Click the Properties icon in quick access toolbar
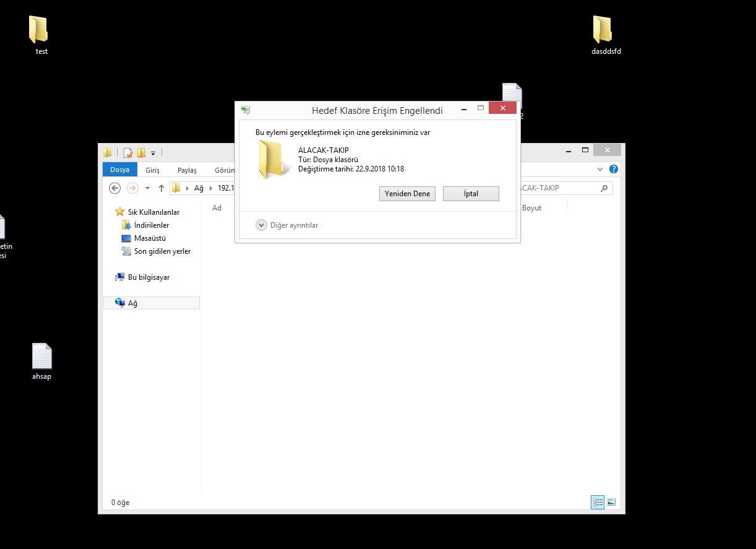The image size is (756, 549). pos(128,153)
